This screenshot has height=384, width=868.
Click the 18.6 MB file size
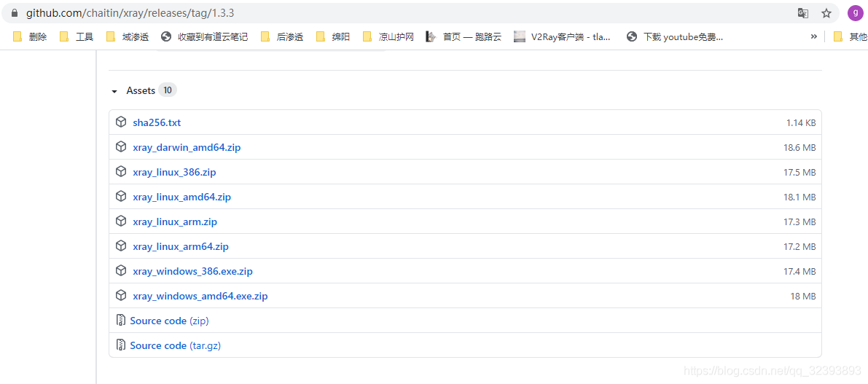799,148
